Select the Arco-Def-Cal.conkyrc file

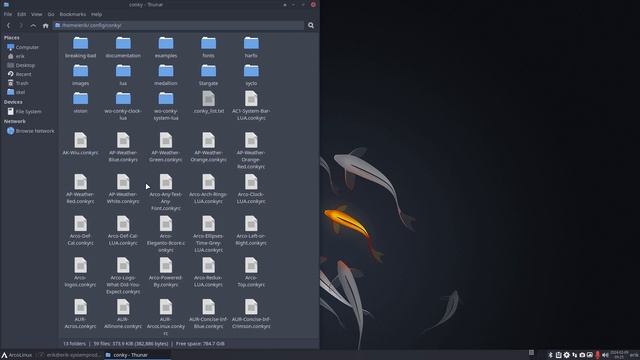tap(80, 224)
